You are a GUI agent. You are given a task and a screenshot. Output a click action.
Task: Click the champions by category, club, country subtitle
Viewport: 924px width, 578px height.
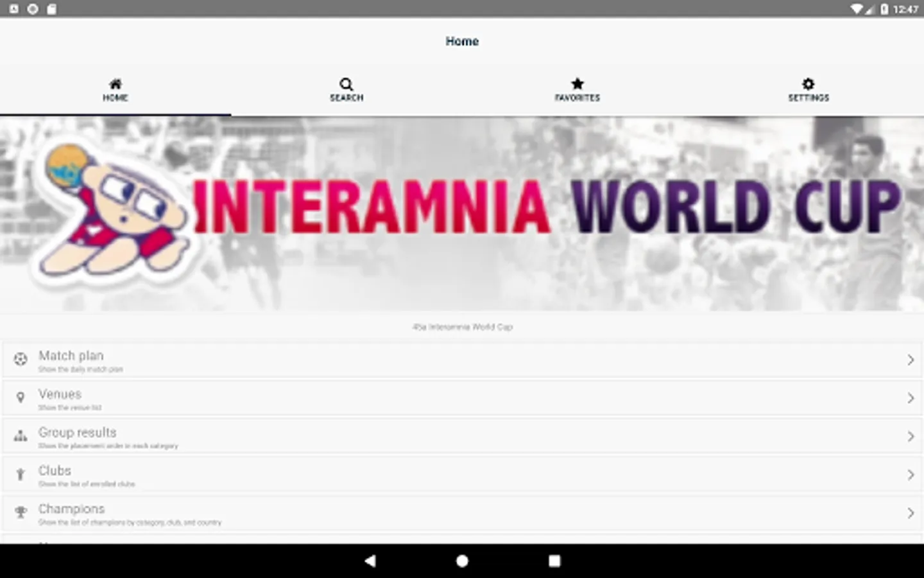(130, 523)
